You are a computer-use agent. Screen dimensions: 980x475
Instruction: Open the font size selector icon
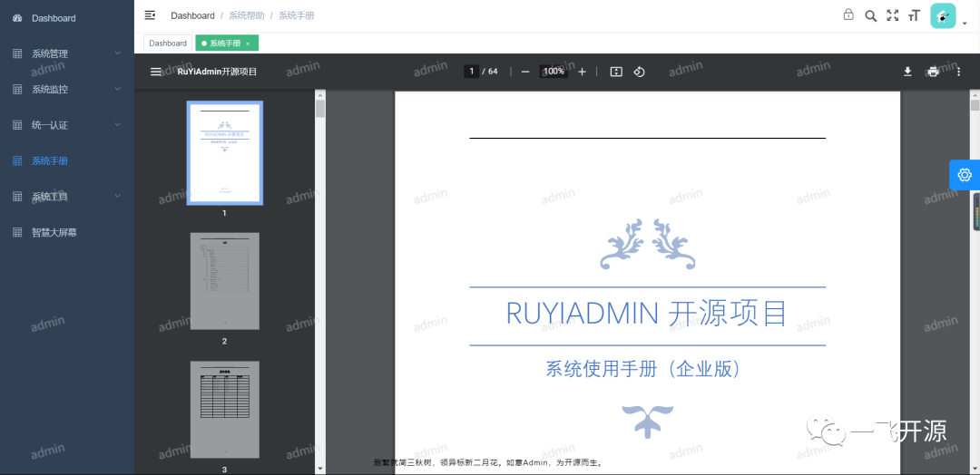pos(915,15)
